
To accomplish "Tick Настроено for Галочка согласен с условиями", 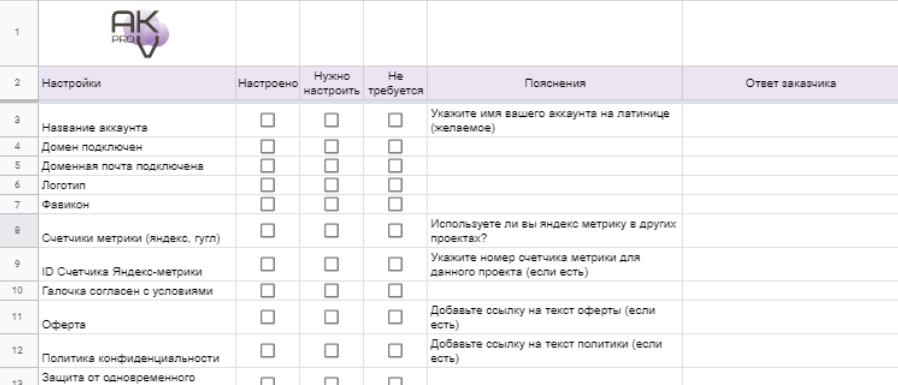I will point(267,290).
